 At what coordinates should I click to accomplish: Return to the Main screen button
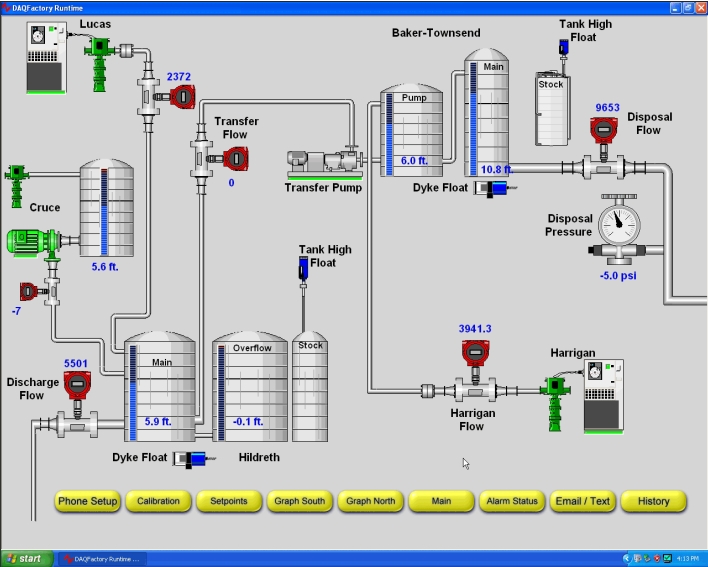pyautogui.click(x=441, y=501)
